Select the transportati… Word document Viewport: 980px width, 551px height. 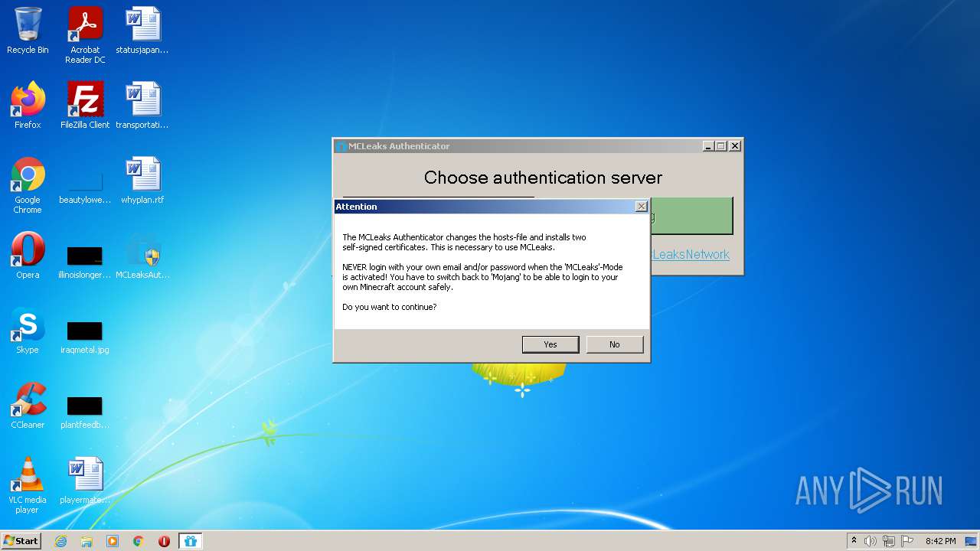pos(142,106)
